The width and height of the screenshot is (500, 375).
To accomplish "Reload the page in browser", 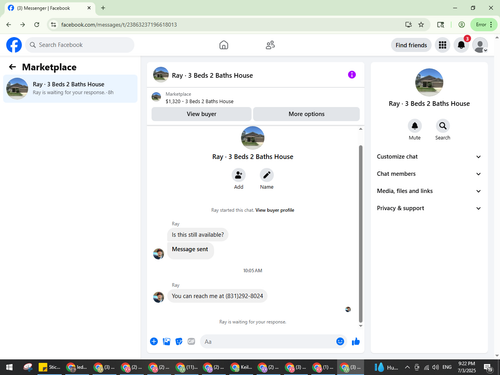I will coord(37,24).
